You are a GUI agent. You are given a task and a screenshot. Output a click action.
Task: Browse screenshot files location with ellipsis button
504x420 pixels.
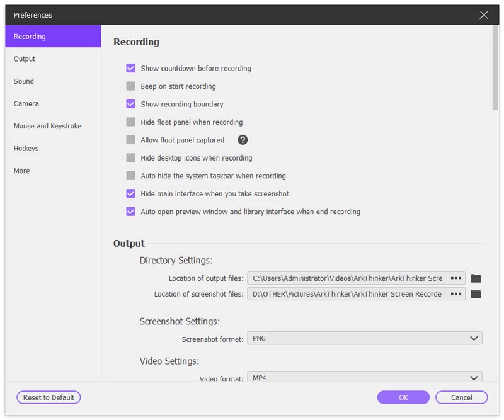coord(455,294)
